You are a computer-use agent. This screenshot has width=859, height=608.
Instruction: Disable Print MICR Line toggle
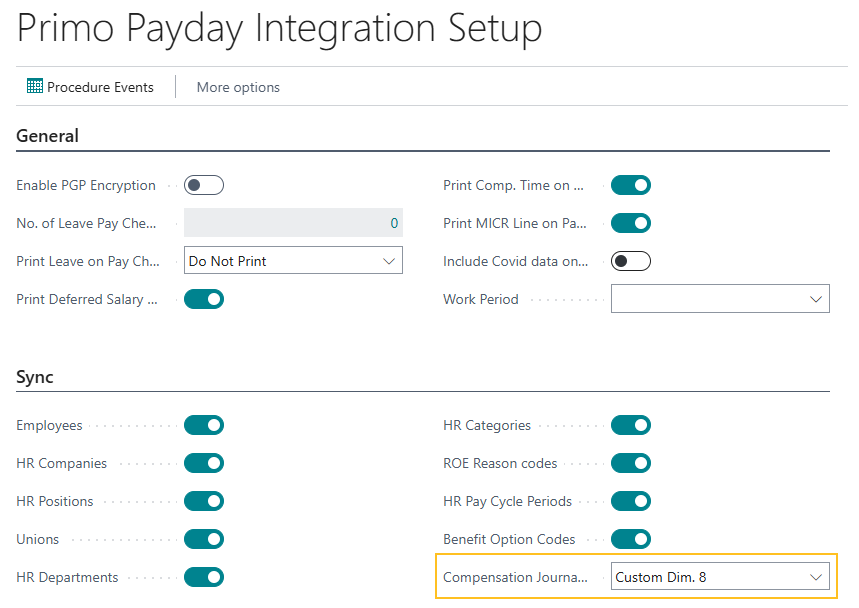click(630, 223)
